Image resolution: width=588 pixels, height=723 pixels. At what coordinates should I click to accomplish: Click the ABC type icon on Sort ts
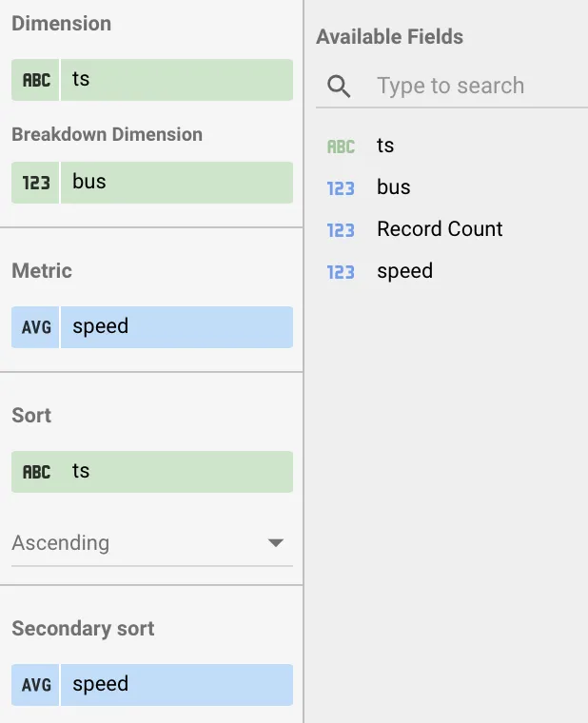[36, 472]
